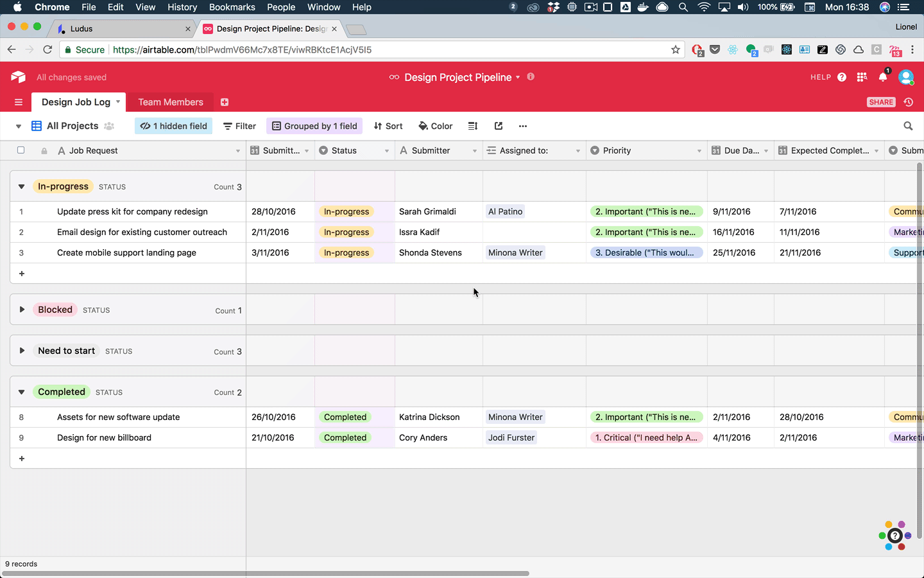Open the notifications bell
Image resolution: width=924 pixels, height=578 pixels.
tap(883, 77)
